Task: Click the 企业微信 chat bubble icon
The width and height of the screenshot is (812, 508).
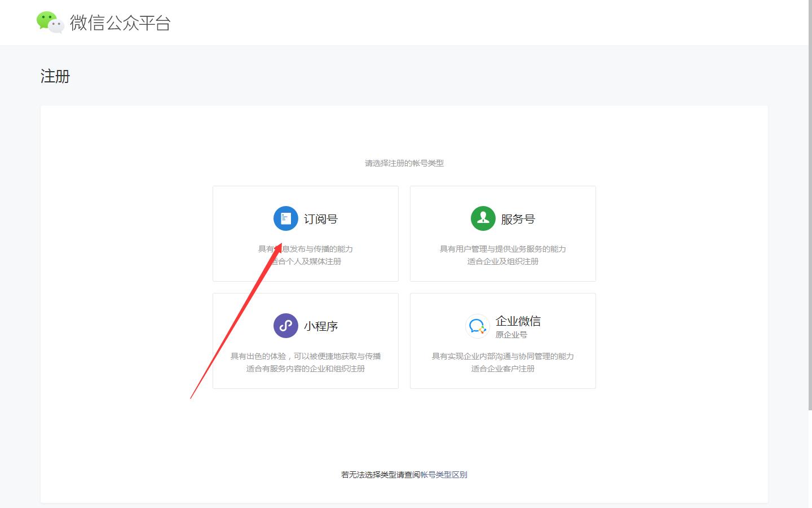Action: 477,326
